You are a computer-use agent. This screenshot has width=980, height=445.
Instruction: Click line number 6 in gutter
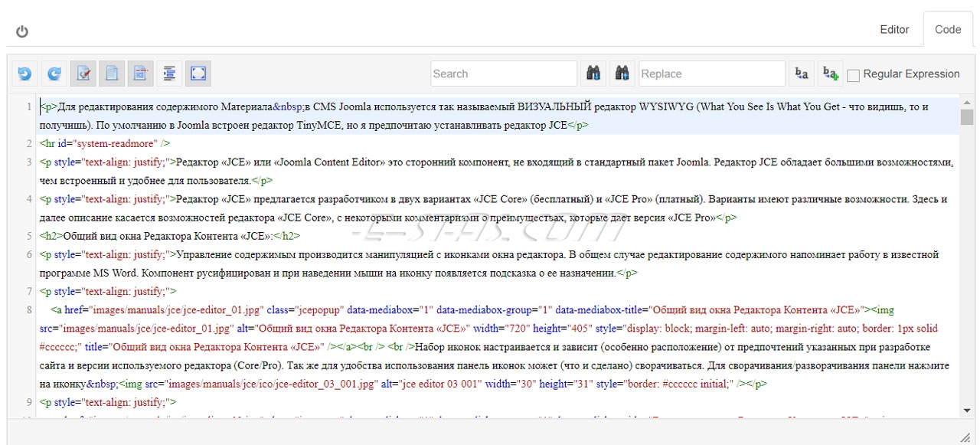click(x=29, y=254)
